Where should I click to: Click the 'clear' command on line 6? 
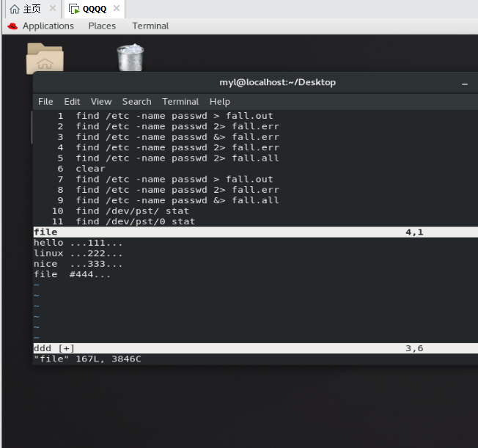90,169
